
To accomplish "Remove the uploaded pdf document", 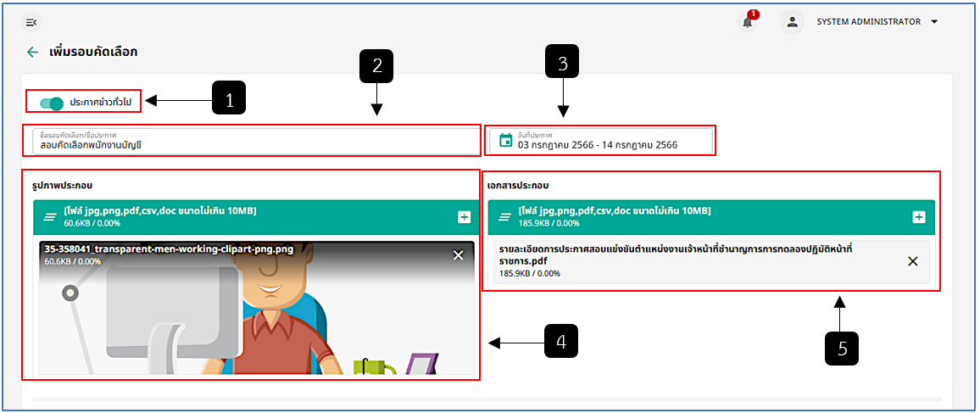I will coord(912,262).
